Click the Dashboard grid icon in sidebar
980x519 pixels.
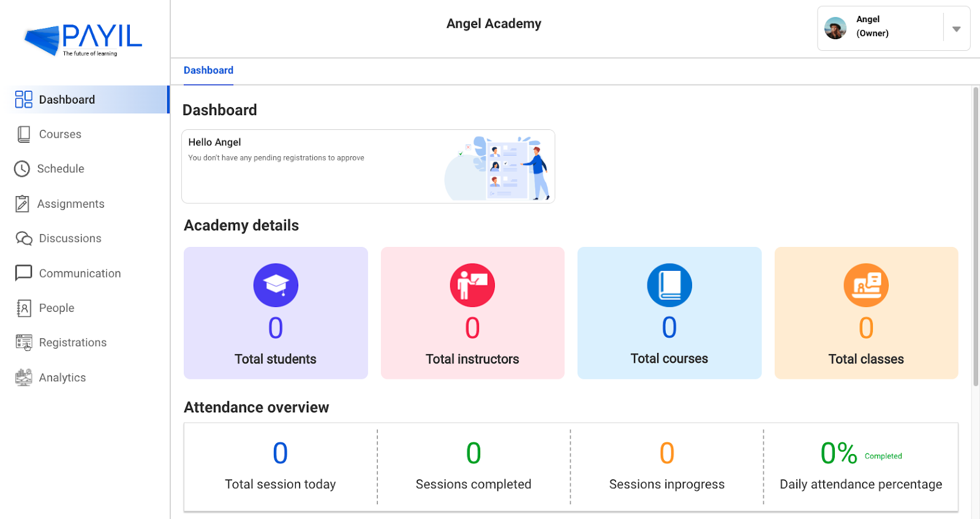coord(24,99)
